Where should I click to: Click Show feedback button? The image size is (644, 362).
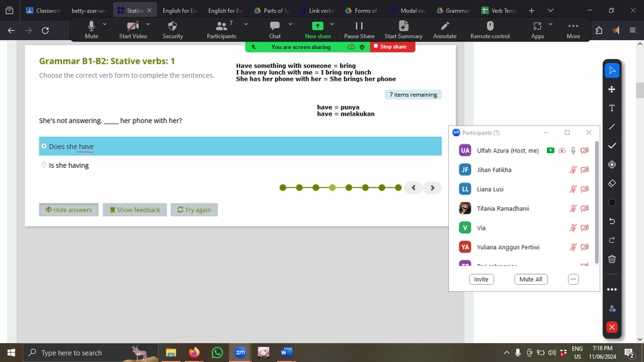pyautogui.click(x=135, y=210)
